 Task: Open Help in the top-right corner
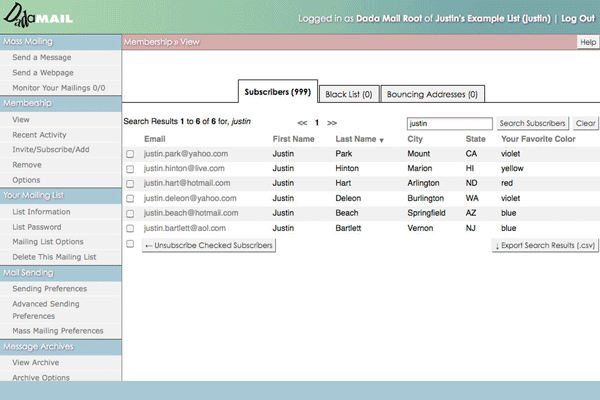pos(587,42)
